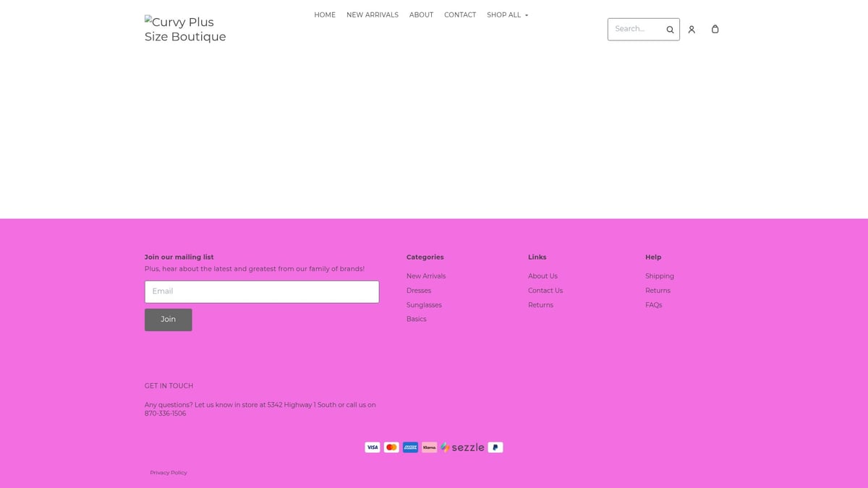Go to the About page in header
868x488 pixels.
(421, 15)
